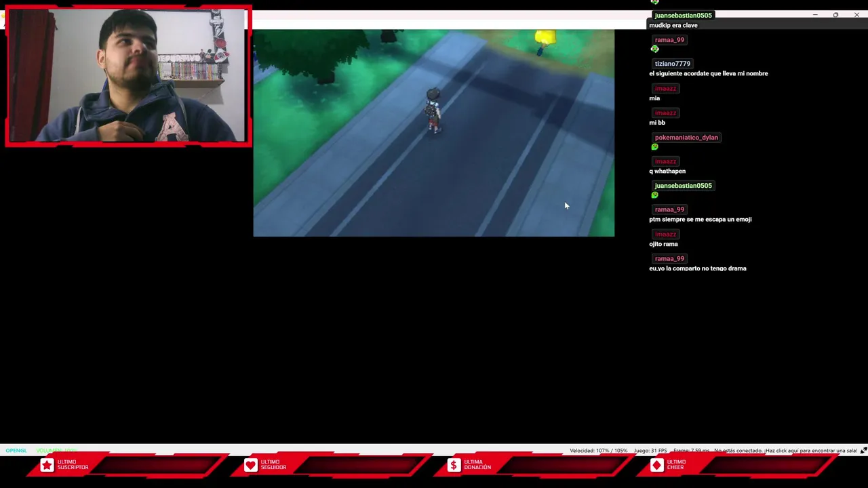Viewport: 868px width, 488px height.
Task: Click the 'Velocidad: 107% / 105%' readout
Action: click(599, 451)
